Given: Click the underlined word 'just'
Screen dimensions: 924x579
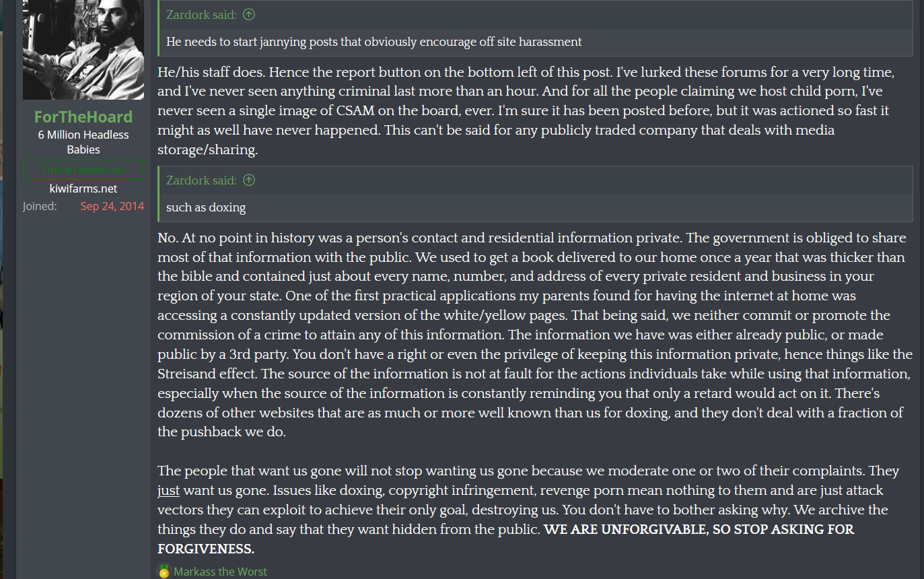Looking at the screenshot, I should [168, 490].
